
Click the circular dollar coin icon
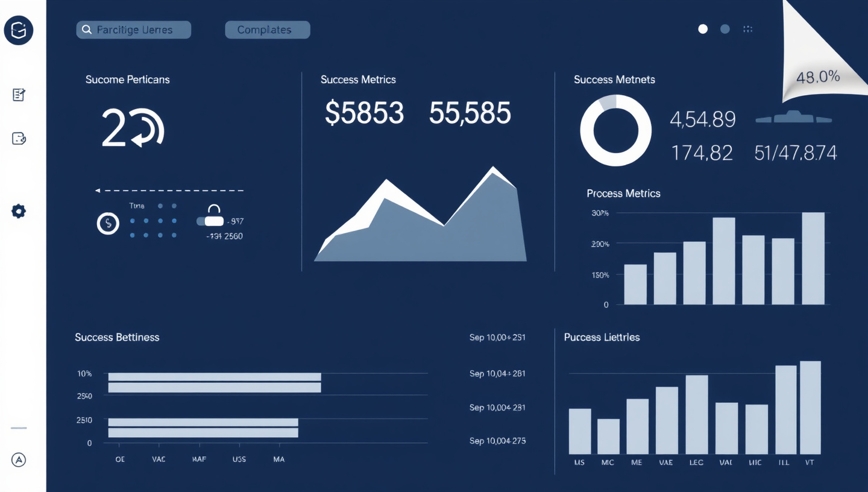click(108, 224)
